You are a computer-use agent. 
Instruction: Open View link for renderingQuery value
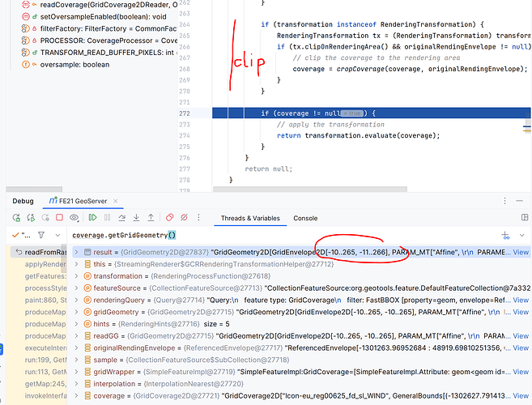click(521, 300)
